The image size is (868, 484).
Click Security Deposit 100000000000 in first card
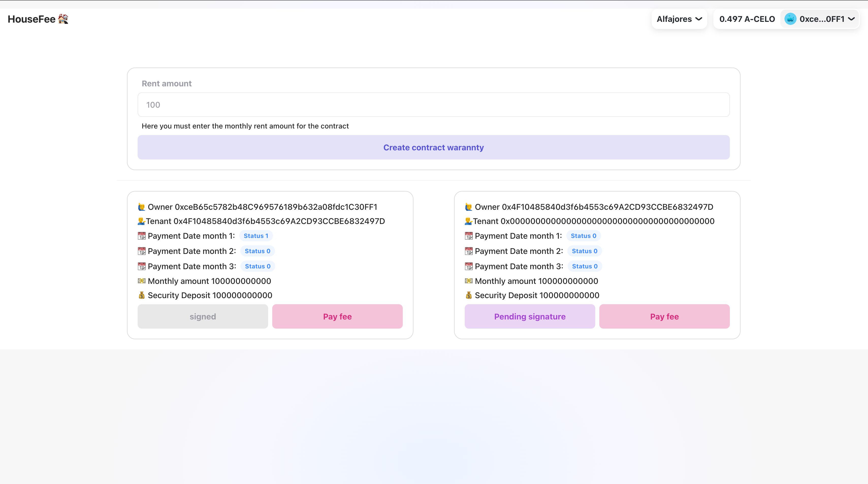coord(210,295)
